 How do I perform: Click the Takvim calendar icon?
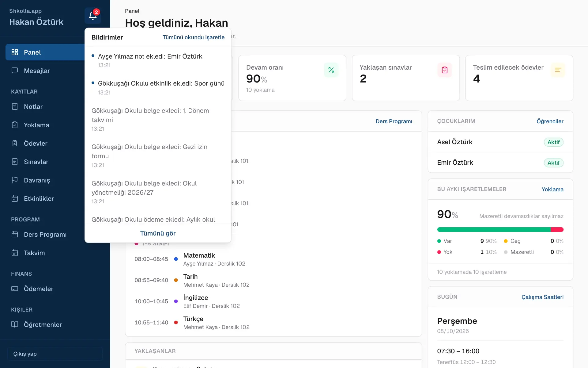tap(15, 253)
